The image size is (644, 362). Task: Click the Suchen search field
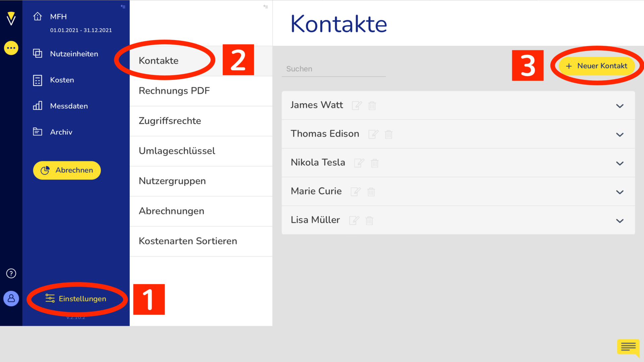(333, 69)
